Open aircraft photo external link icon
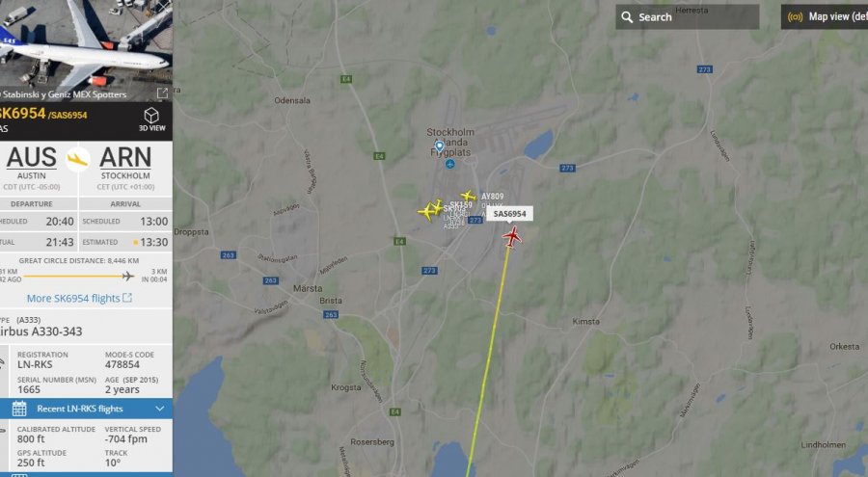Screen dimensions: 868x477 162,93
